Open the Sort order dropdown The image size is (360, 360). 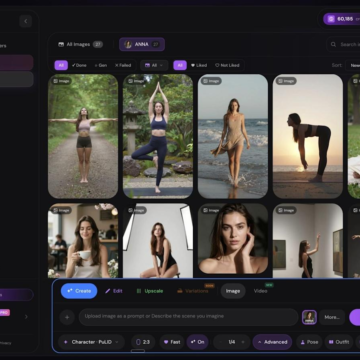point(353,65)
